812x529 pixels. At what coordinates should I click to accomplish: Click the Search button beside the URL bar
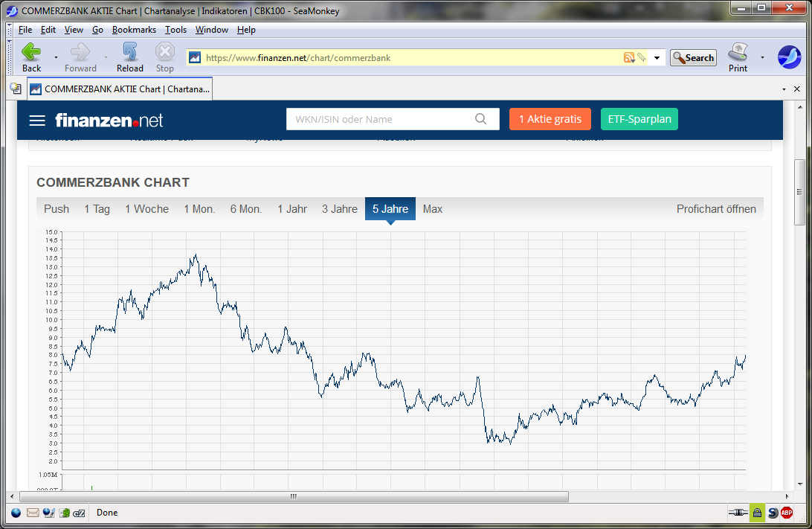point(694,57)
